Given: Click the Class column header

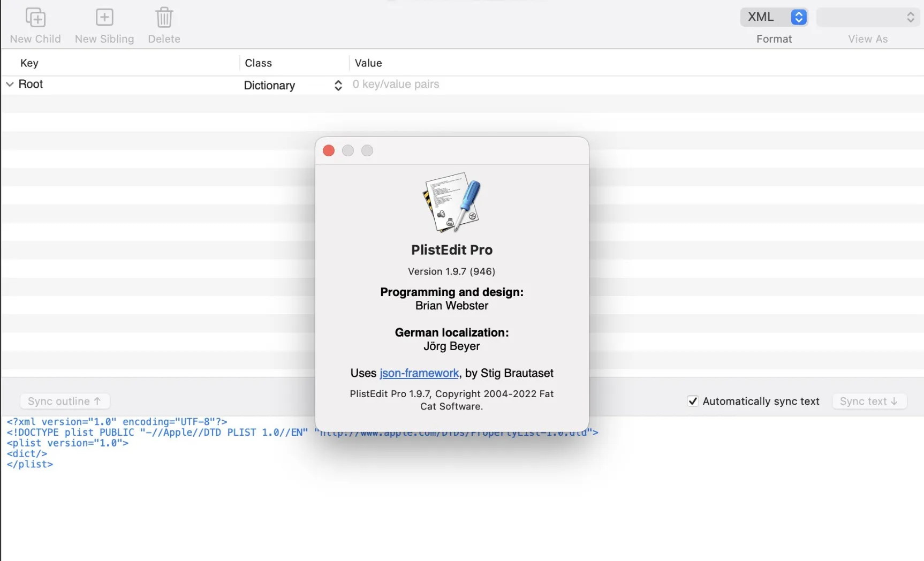Looking at the screenshot, I should tap(258, 63).
